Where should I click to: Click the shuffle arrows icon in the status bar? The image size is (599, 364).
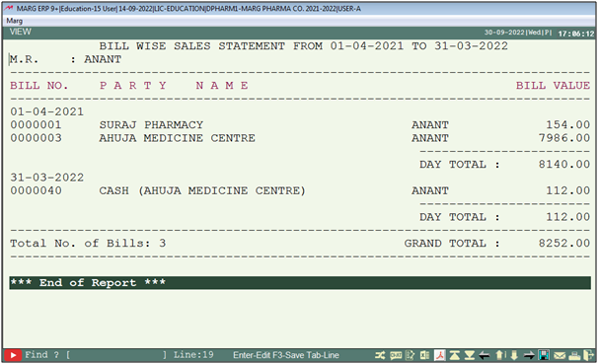(380, 355)
